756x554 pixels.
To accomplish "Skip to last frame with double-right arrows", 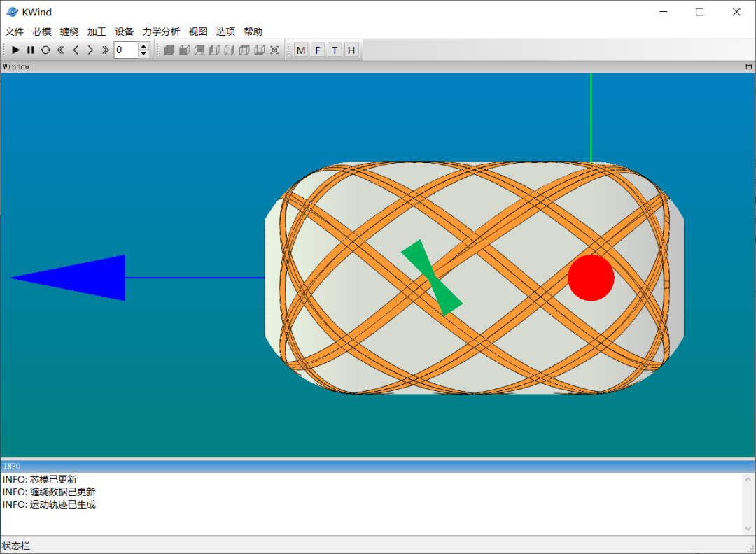I will pyautogui.click(x=105, y=50).
